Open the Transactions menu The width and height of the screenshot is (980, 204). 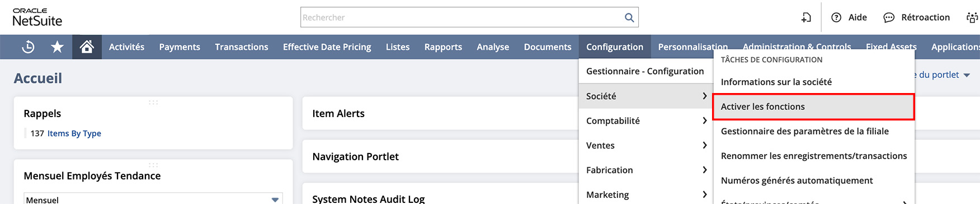coord(242,47)
